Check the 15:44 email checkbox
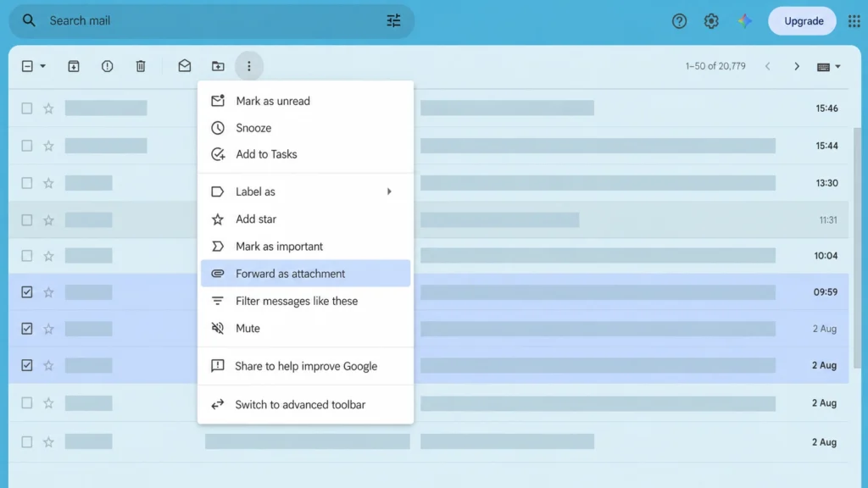Image resolution: width=868 pixels, height=488 pixels. coord(26,146)
